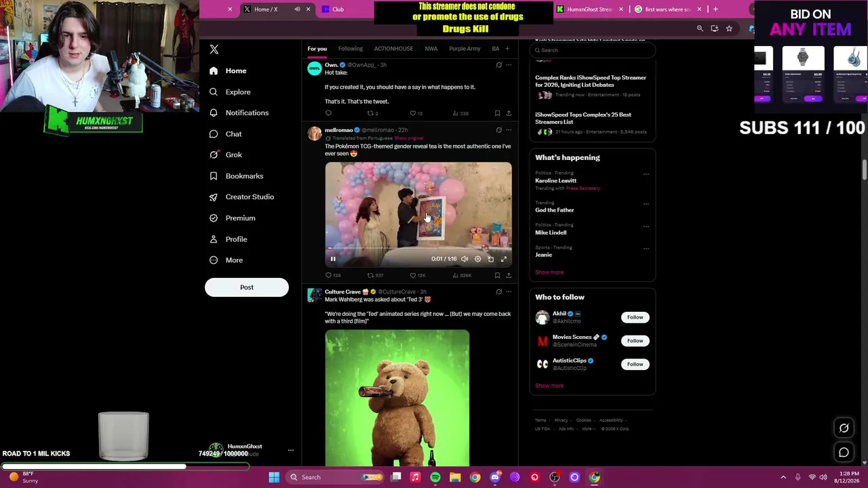Like the Own. hot take post
The width and height of the screenshot is (868, 488).
413,113
